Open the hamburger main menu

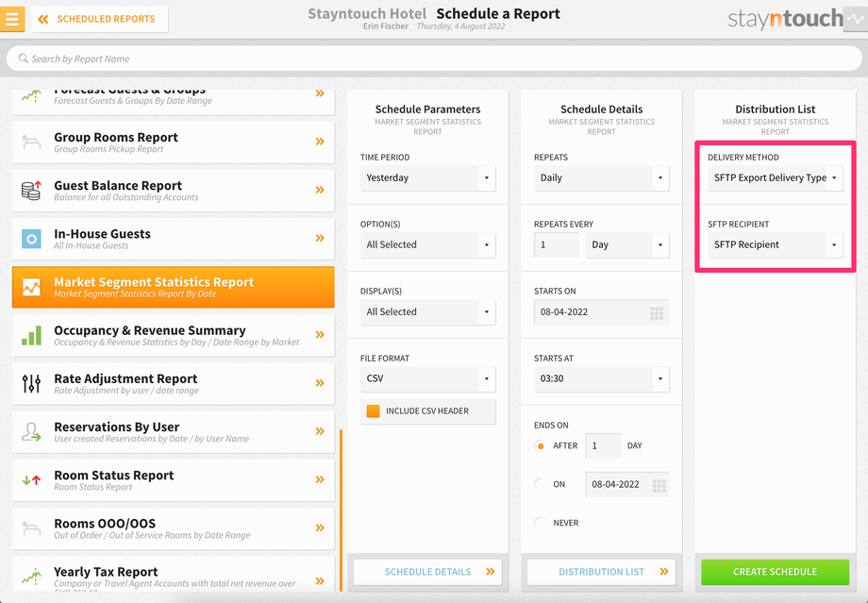11,19
